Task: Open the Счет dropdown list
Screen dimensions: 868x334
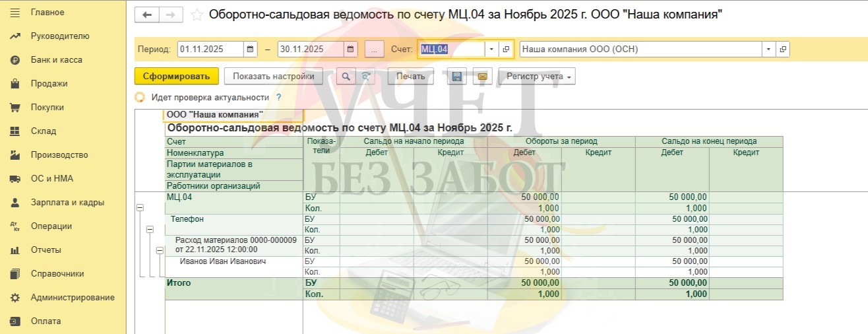Action: (x=491, y=50)
